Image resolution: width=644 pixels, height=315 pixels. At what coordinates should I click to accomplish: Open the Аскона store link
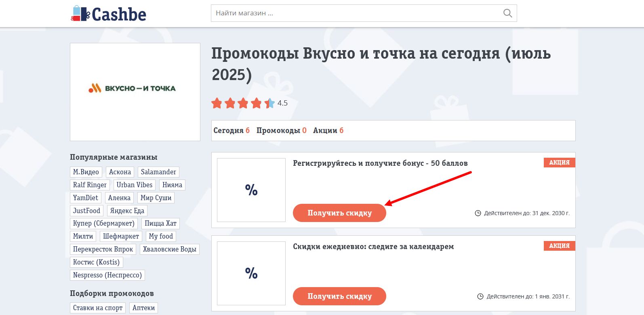120,172
